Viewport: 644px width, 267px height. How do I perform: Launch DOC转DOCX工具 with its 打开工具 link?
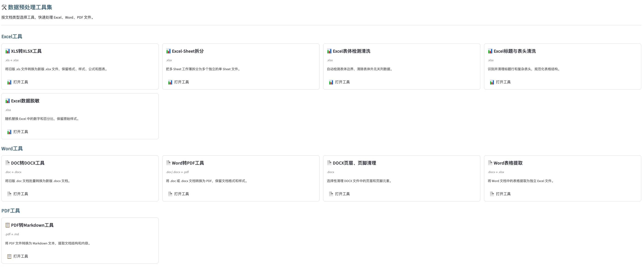(x=18, y=194)
